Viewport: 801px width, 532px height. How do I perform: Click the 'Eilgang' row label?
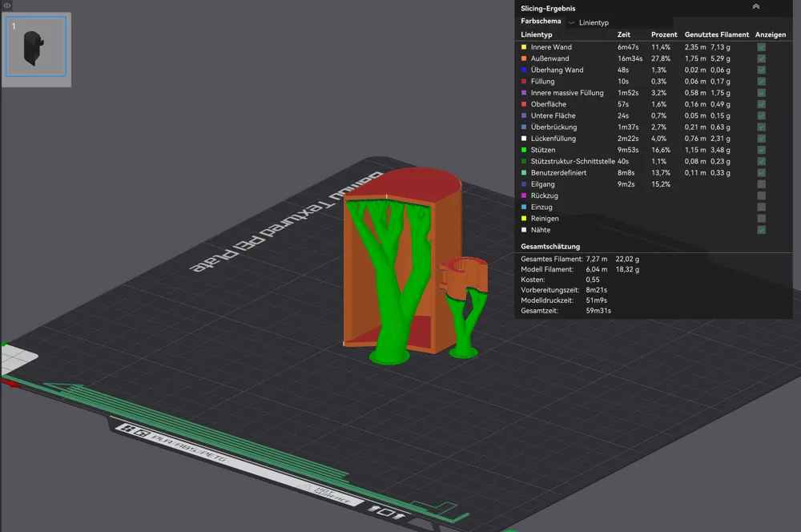tap(542, 184)
